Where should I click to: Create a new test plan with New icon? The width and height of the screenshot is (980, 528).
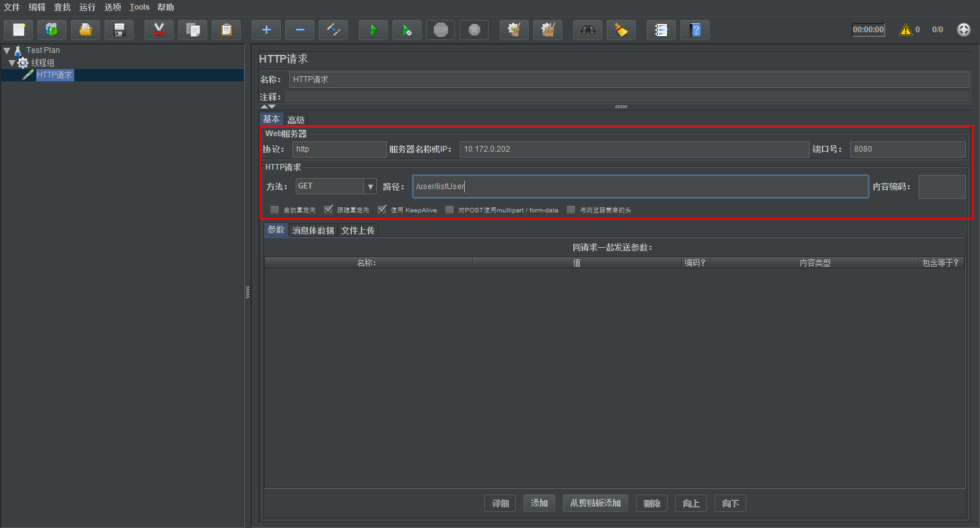pos(19,30)
